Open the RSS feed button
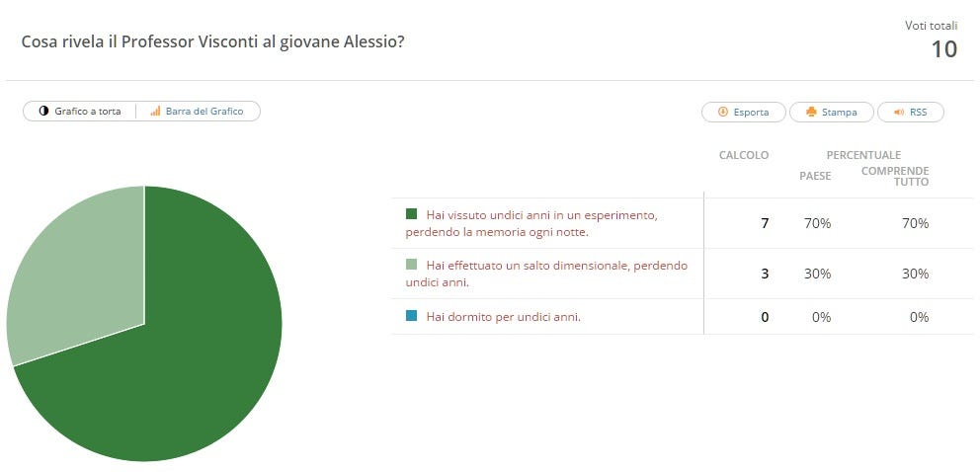Viewport: 980px width, 472px height. (911, 112)
